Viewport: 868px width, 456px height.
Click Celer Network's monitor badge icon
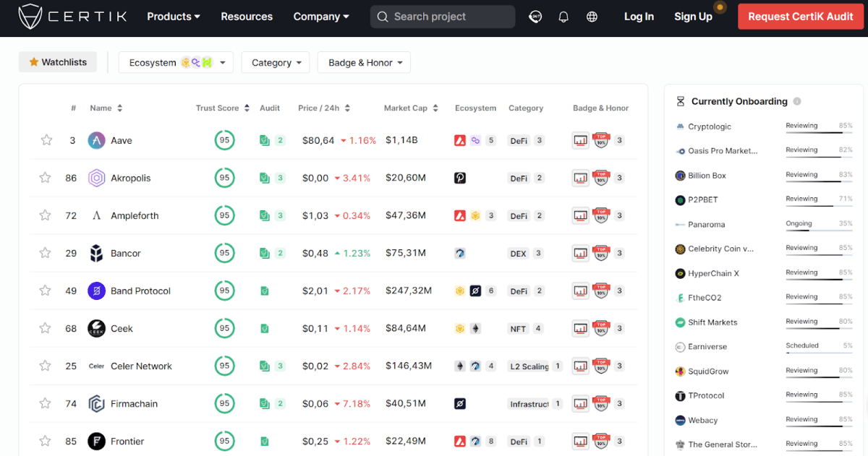point(580,366)
